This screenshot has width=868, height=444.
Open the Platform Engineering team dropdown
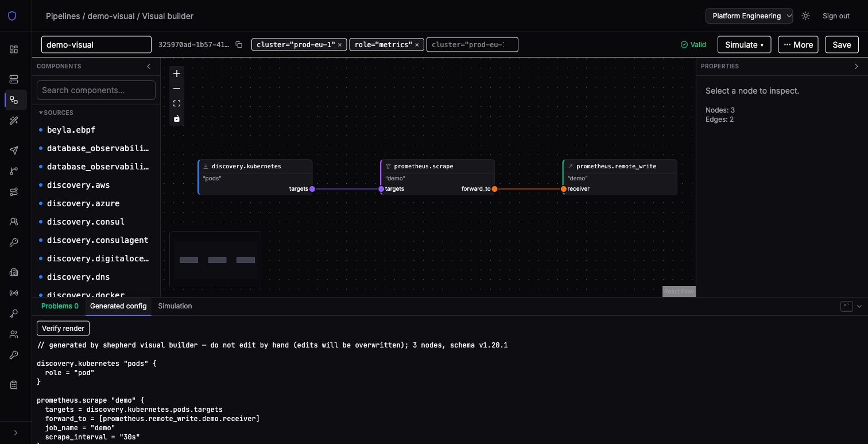click(x=749, y=16)
